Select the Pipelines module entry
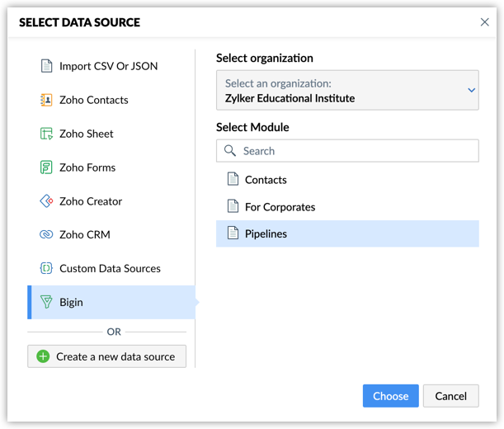The width and height of the screenshot is (504, 429). pyautogui.click(x=347, y=233)
